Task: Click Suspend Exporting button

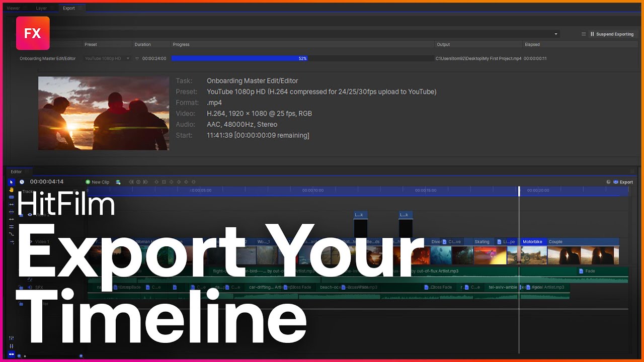Action: (x=612, y=34)
